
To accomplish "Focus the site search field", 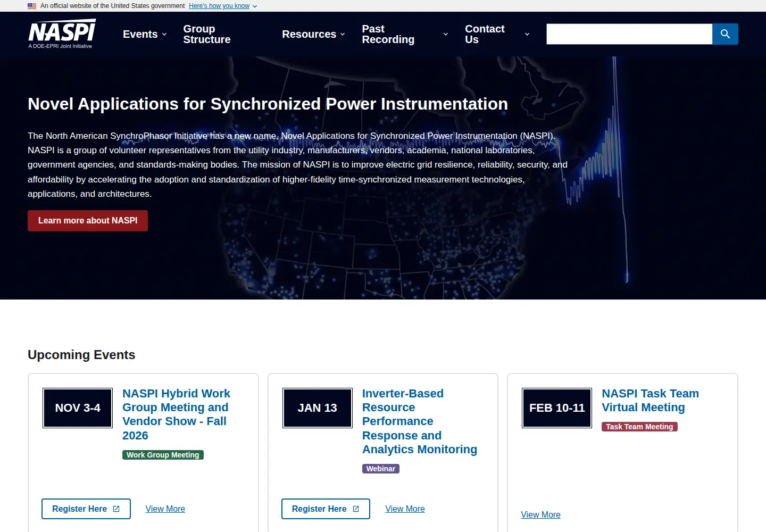I will (x=629, y=34).
